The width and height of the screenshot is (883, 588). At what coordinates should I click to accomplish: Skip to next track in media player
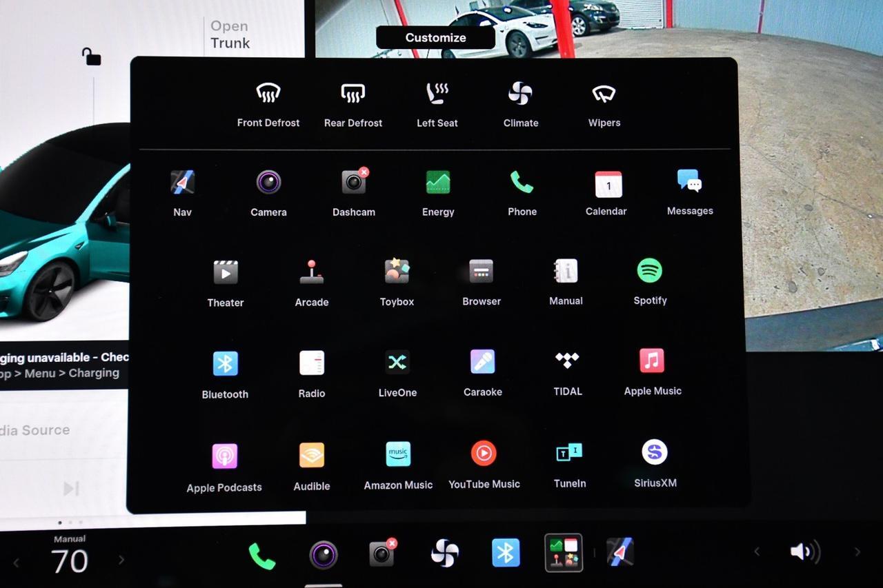tap(70, 489)
